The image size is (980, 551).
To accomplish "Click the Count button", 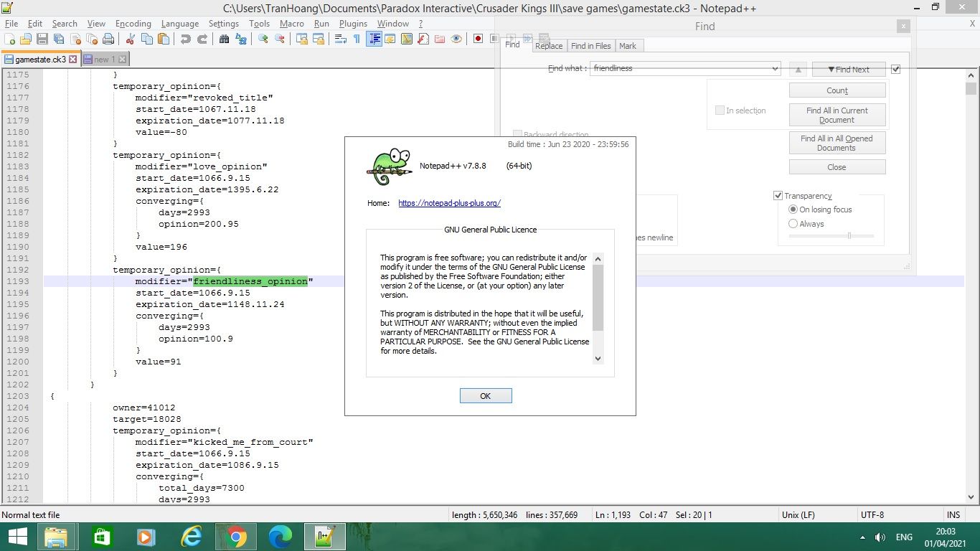I will tap(837, 90).
